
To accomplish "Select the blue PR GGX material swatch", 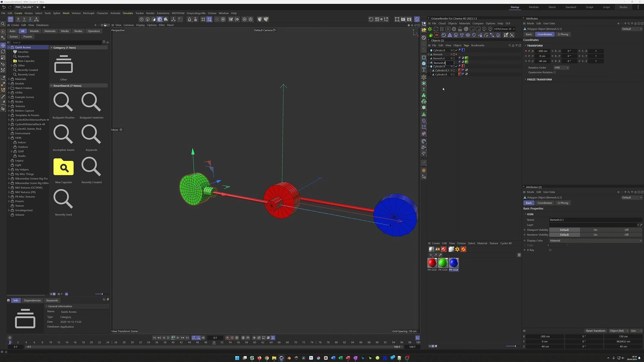I will point(454,263).
